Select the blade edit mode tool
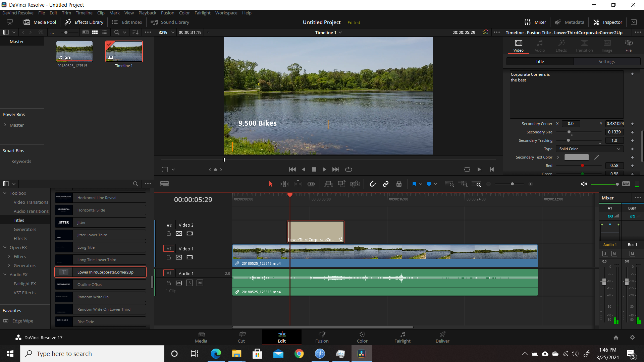 click(311, 184)
